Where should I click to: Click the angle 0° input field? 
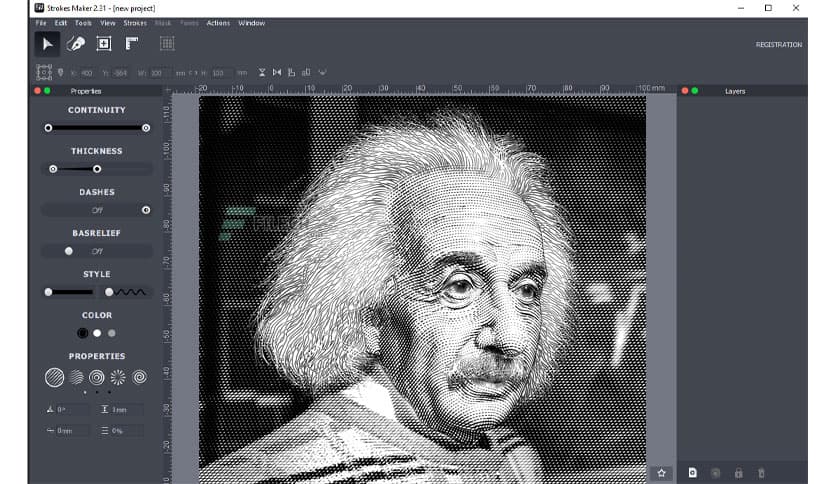pyautogui.click(x=72, y=409)
